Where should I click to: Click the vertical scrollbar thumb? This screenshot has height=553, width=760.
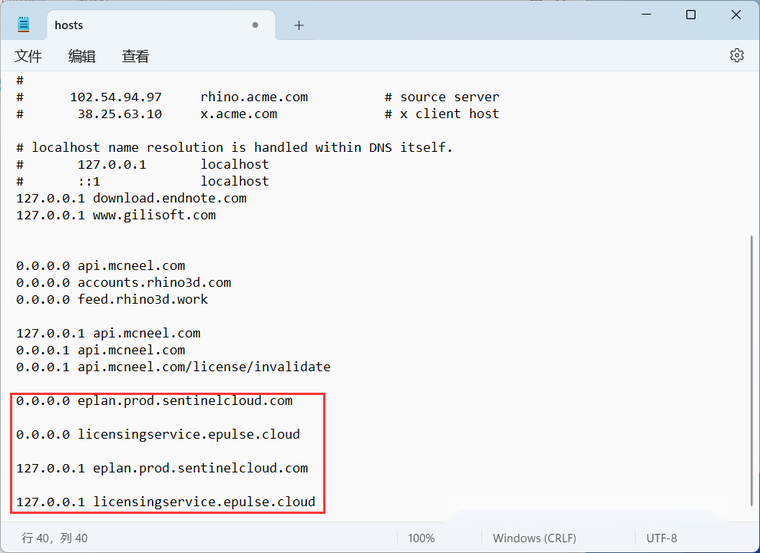pyautogui.click(x=752, y=371)
